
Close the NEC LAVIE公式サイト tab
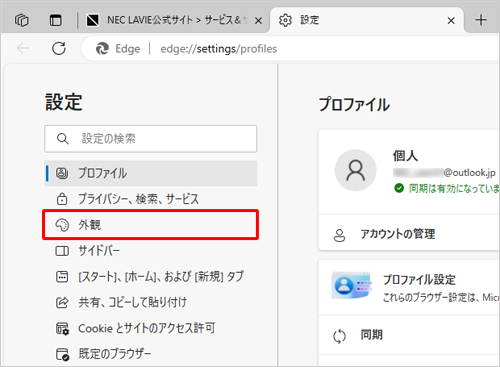(258, 21)
